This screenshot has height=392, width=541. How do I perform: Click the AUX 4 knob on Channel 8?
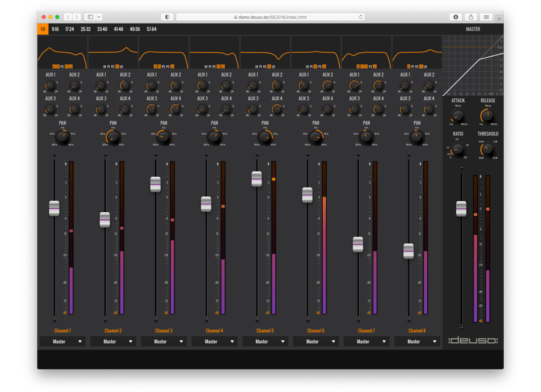tap(429, 109)
